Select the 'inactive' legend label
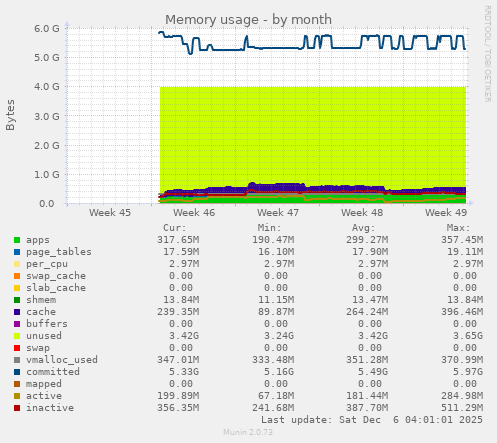This screenshot has height=443, width=497. (x=50, y=408)
